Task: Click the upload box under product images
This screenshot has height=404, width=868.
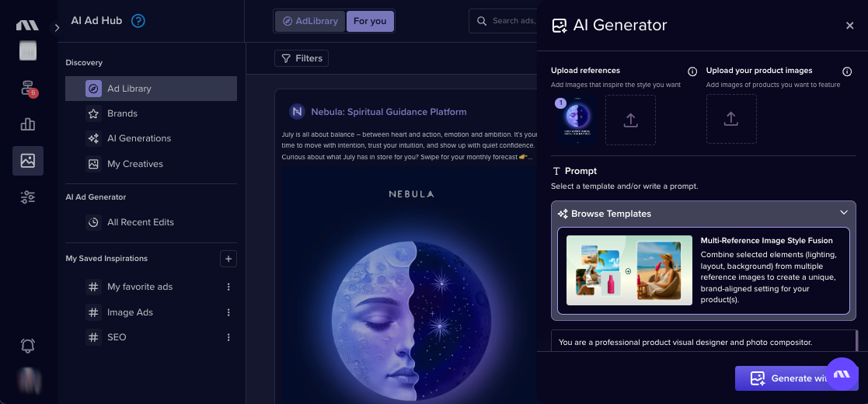Action: (x=731, y=119)
